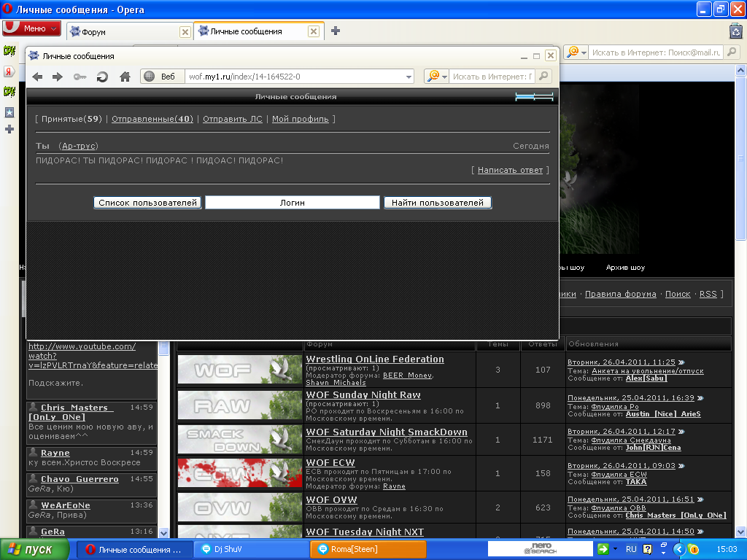747x560 pixels.
Task: Reload the Личные сообщения page
Action: [102, 77]
